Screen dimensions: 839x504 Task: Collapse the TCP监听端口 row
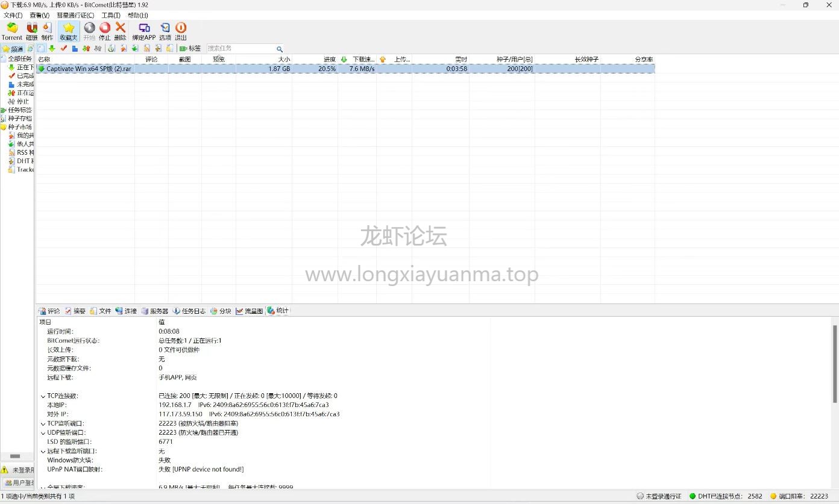pos(43,424)
